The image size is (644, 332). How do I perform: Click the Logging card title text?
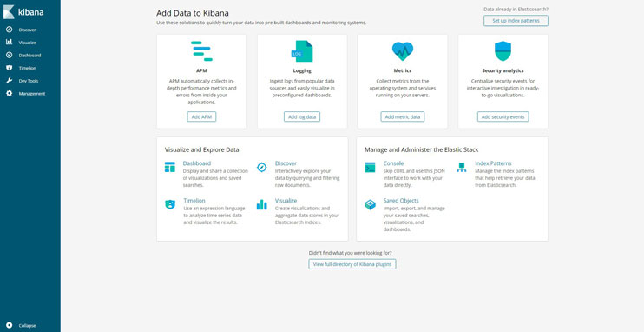pyautogui.click(x=302, y=70)
